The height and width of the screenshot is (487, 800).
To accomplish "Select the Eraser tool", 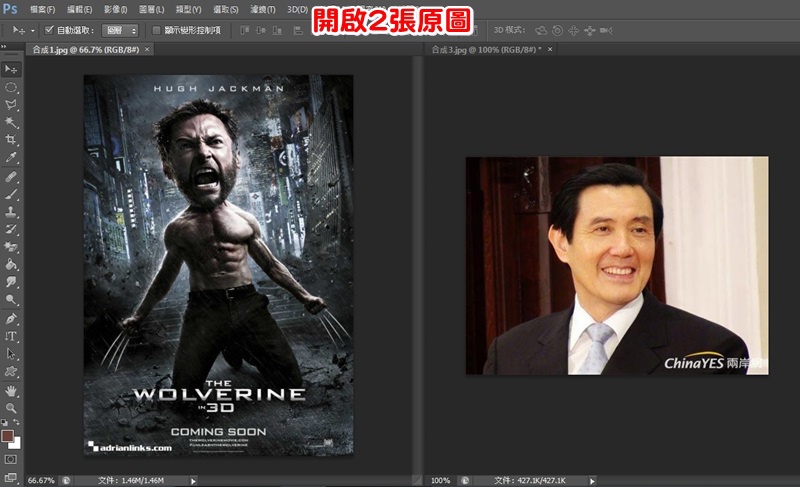I will [x=11, y=247].
